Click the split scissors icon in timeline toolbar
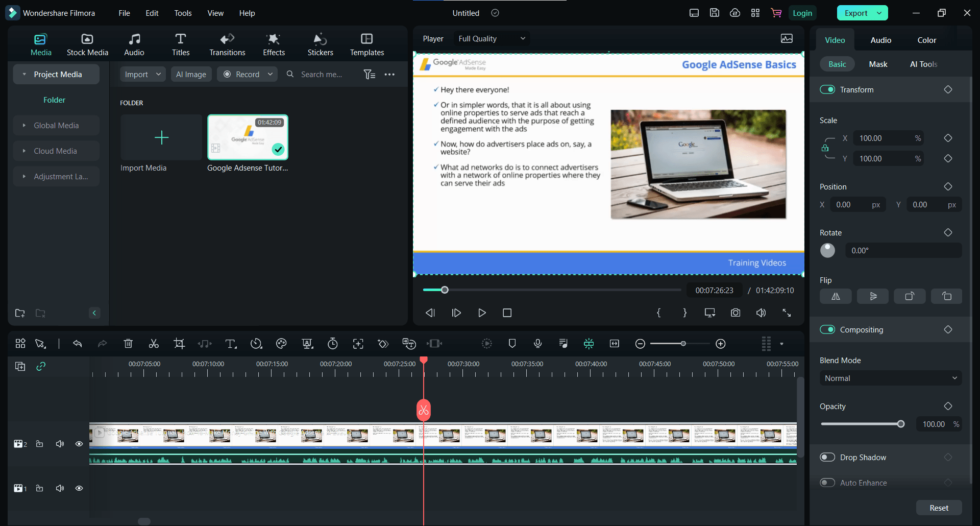Screen dimensions: 980x526 click(x=154, y=344)
